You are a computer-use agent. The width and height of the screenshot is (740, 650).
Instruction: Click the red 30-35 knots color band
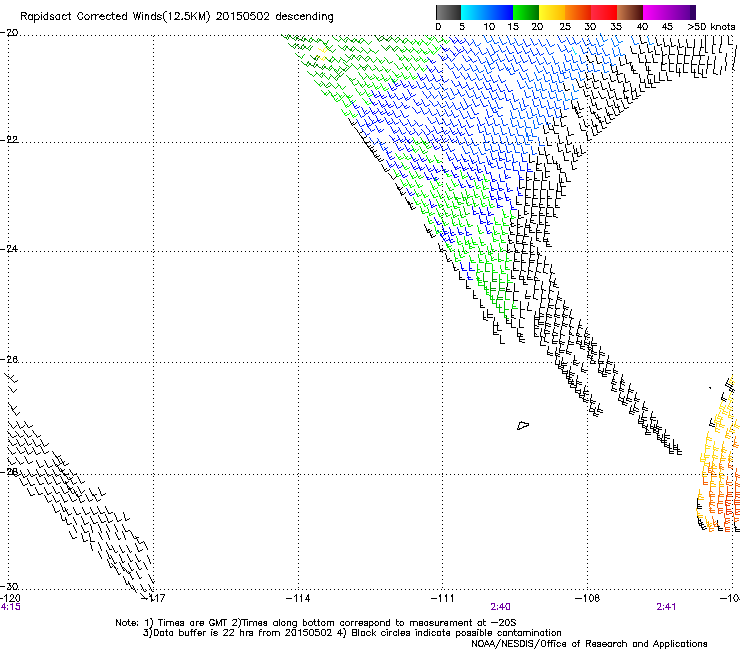604,12
